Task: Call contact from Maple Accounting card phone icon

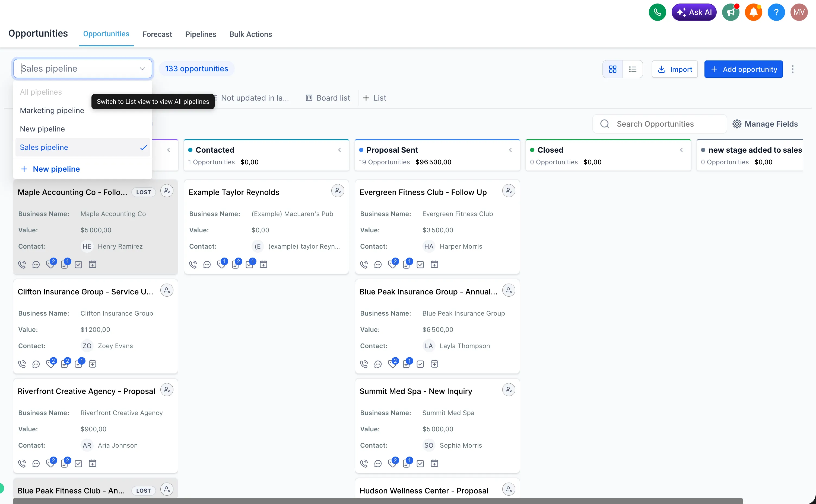Action: [22, 265]
